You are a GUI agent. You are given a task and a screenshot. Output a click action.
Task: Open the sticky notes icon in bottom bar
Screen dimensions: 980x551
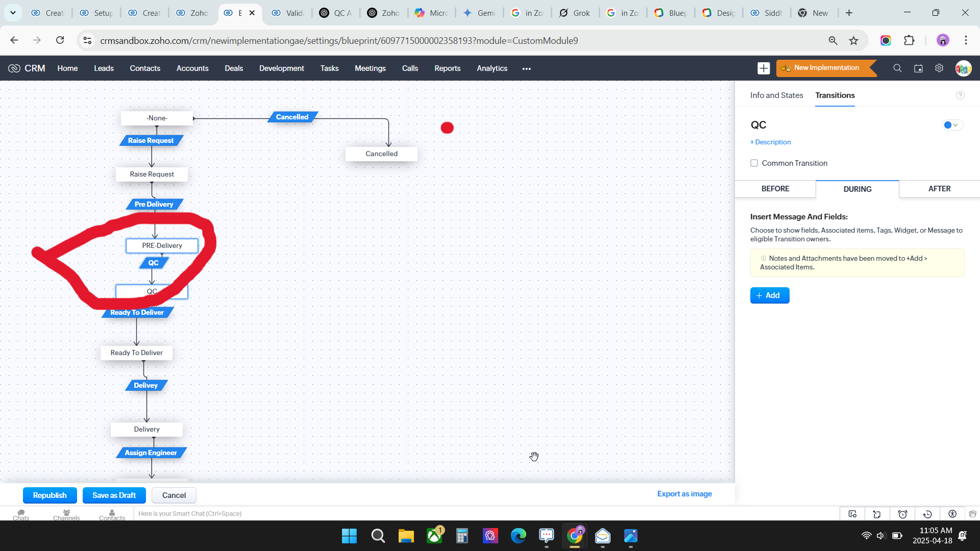tap(877, 514)
